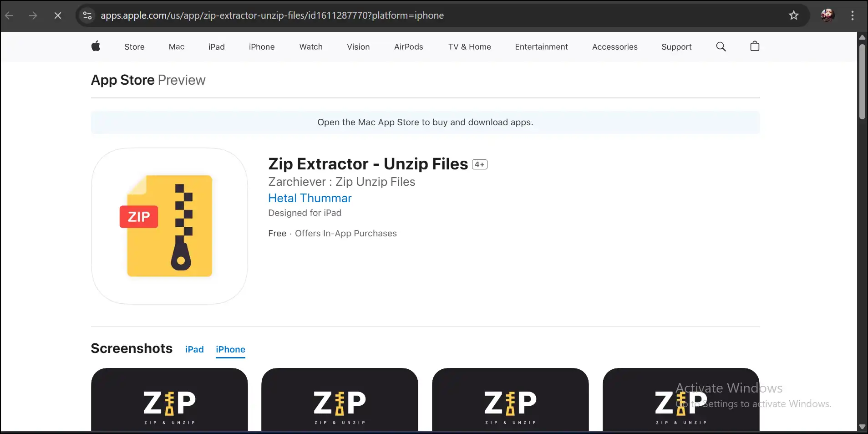The width and height of the screenshot is (868, 434).
Task: Open first ZIP screenshot thumbnail
Action: [x=169, y=399]
